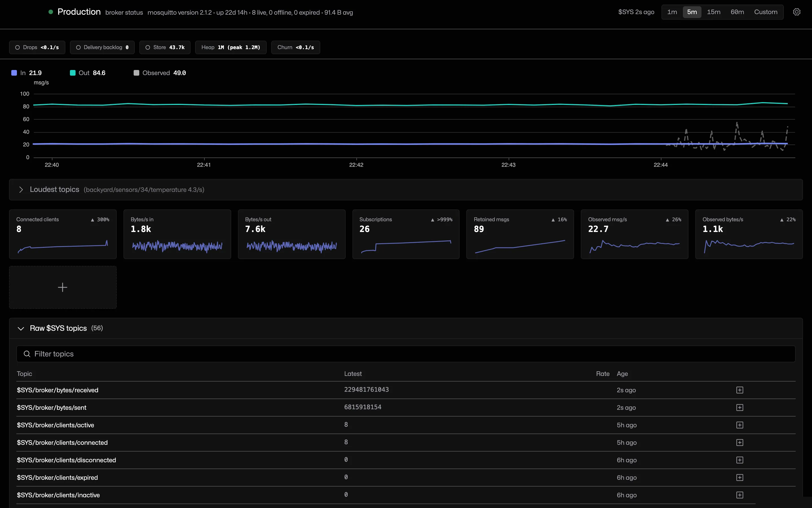Add clients/expired topic with plus icon
The height and width of the screenshot is (508, 812).
[x=740, y=478]
